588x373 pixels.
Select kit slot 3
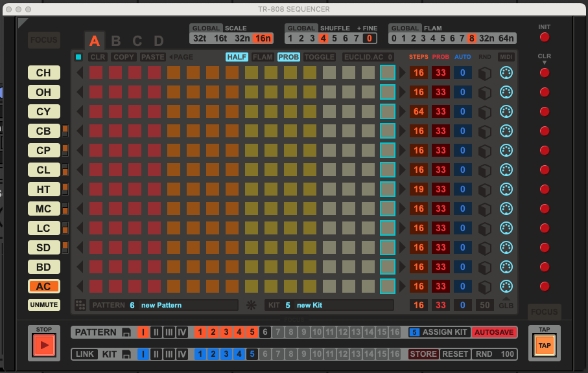226,354
